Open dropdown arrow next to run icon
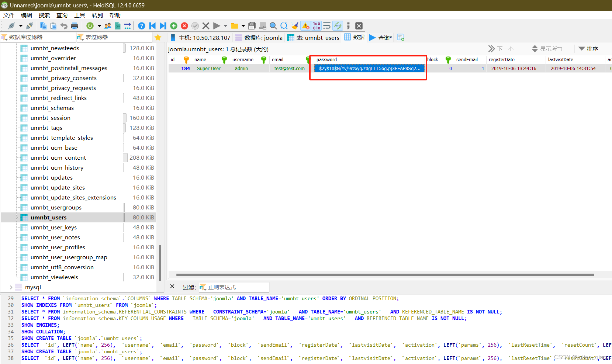Image resolution: width=612 pixels, height=364 pixels. click(225, 26)
